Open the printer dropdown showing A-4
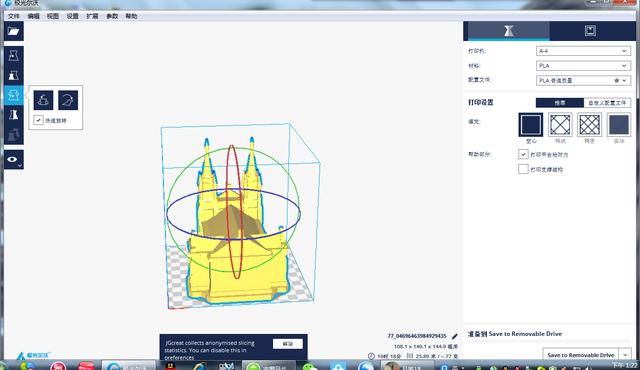Image resolution: width=640 pixels, height=370 pixels. (x=583, y=51)
